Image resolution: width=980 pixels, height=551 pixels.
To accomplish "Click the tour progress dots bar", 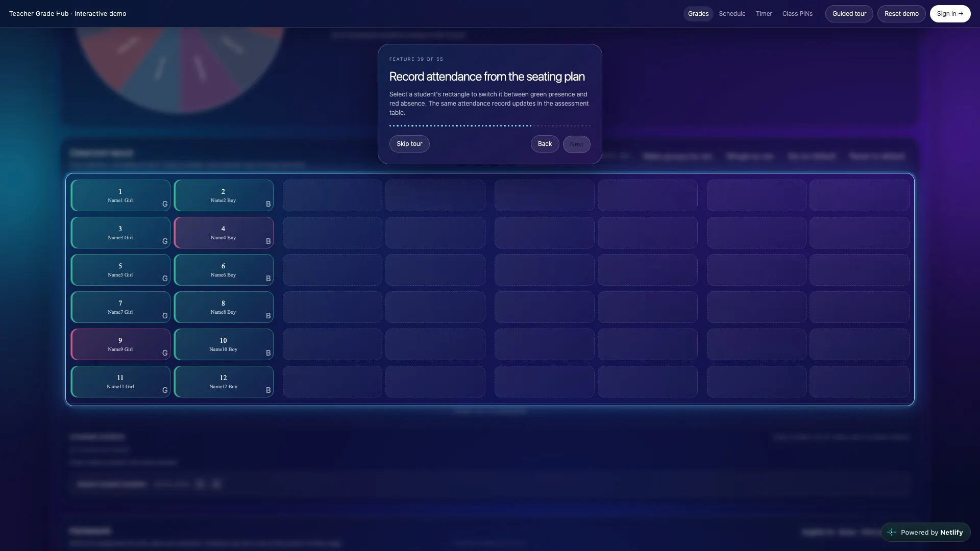I will pyautogui.click(x=490, y=126).
